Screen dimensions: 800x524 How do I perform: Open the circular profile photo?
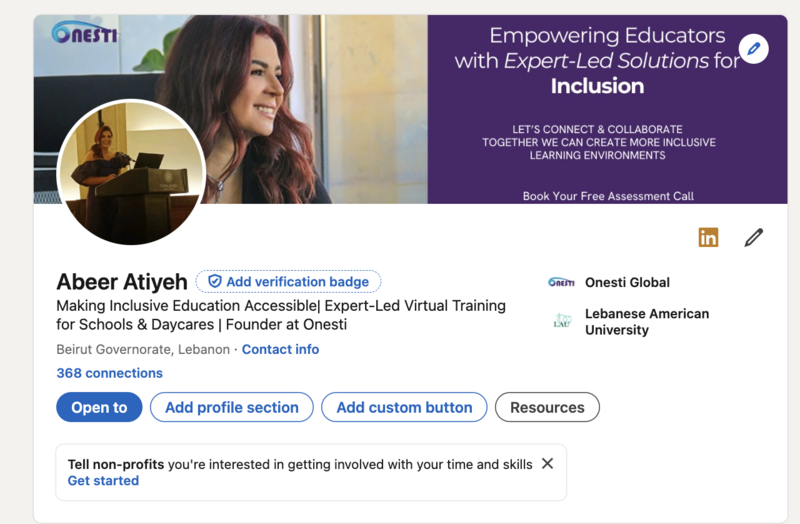click(131, 172)
